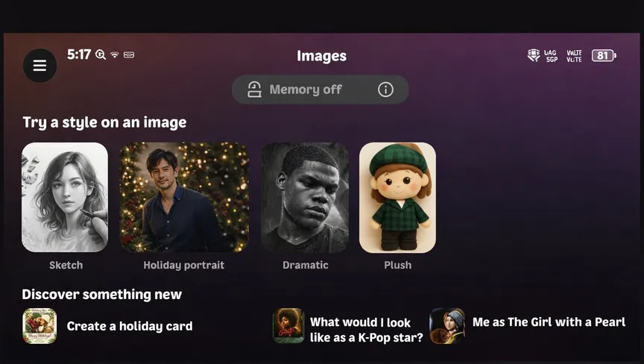Viewport: 644px width, 364px height.
Task: Pick the Dramatic style thumbnail
Action: [x=305, y=197]
